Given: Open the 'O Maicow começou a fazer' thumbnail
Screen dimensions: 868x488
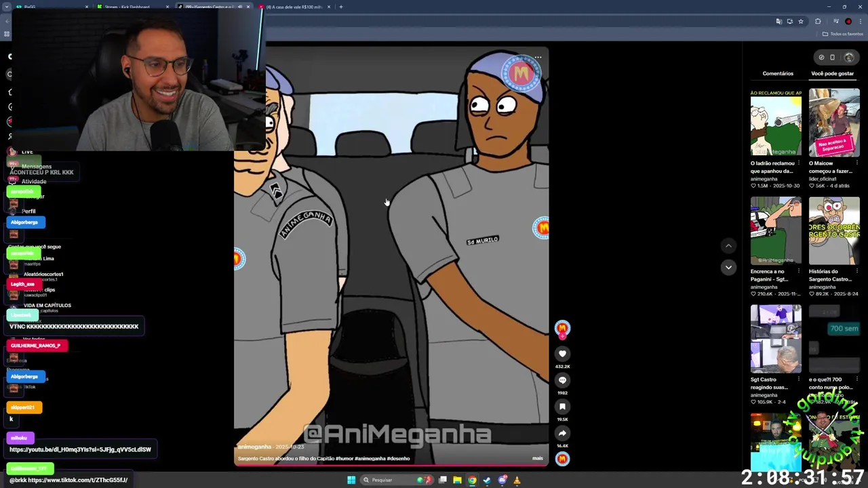Looking at the screenshot, I should pos(834,122).
